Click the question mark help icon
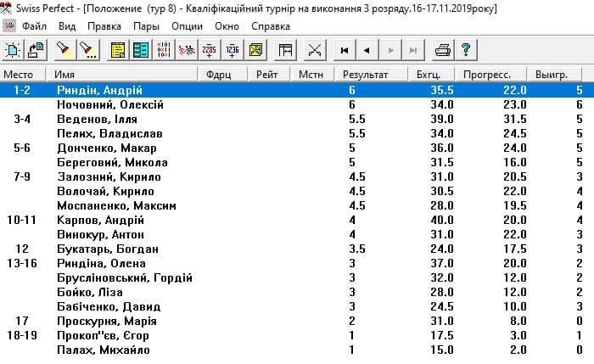Image resolution: width=594 pixels, height=364 pixels. pyautogui.click(x=464, y=50)
